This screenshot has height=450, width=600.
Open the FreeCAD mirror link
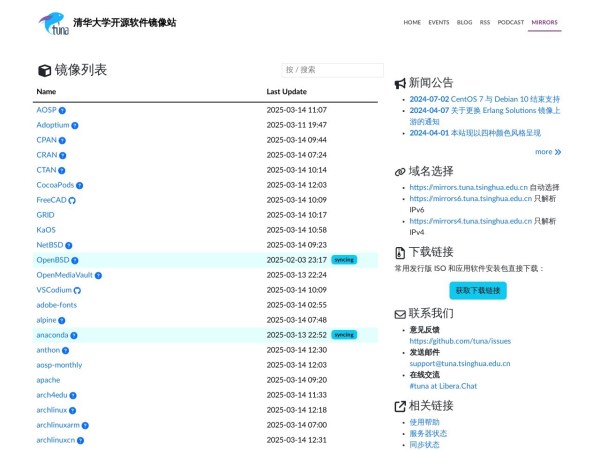coord(51,200)
